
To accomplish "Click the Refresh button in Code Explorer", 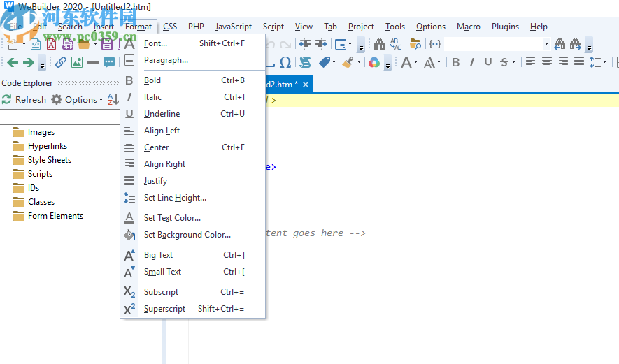I will pos(24,100).
